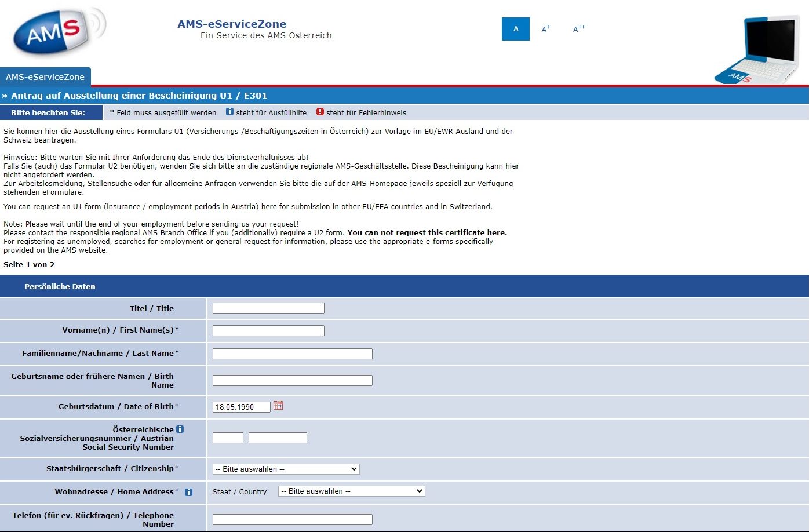
Task: Focus the Familienname / Last Name field
Action: point(293,354)
